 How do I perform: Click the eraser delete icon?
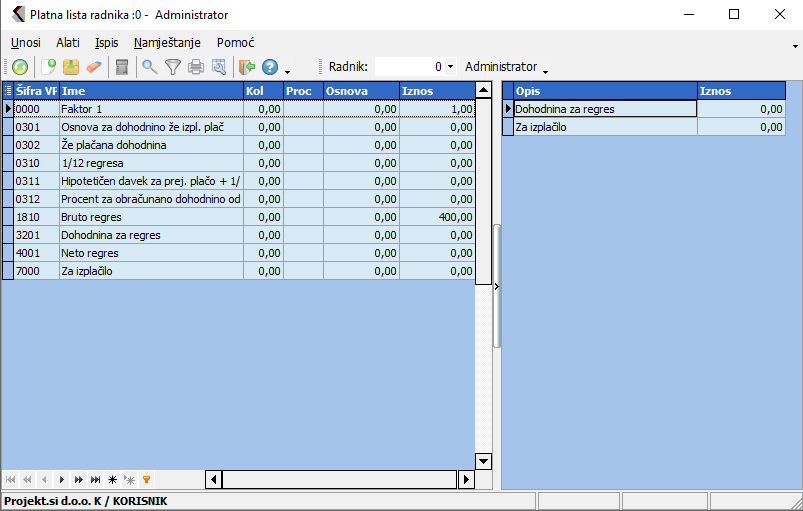click(94, 67)
